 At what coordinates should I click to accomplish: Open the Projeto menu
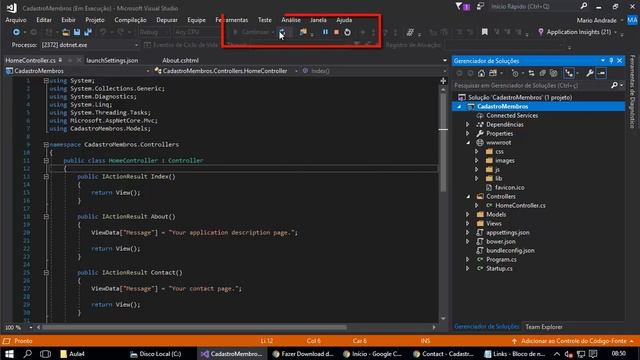point(95,20)
